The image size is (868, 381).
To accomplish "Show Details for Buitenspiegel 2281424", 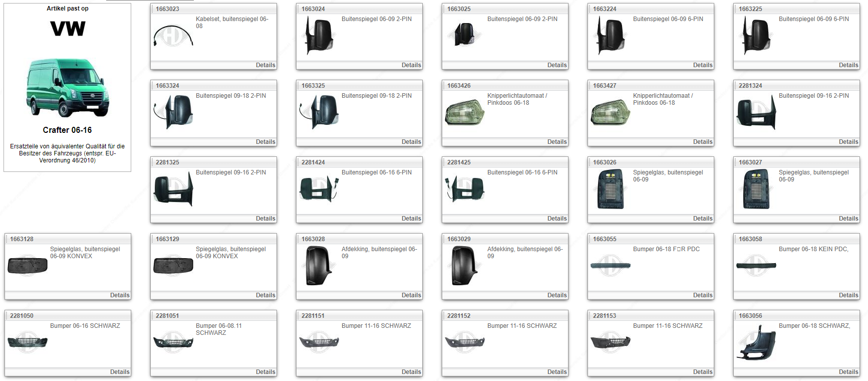I will [x=411, y=219].
